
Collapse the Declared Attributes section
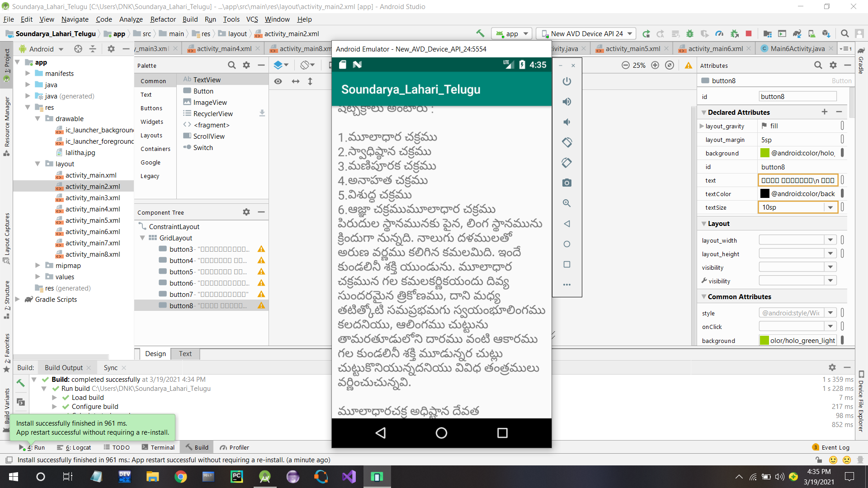[x=704, y=113]
